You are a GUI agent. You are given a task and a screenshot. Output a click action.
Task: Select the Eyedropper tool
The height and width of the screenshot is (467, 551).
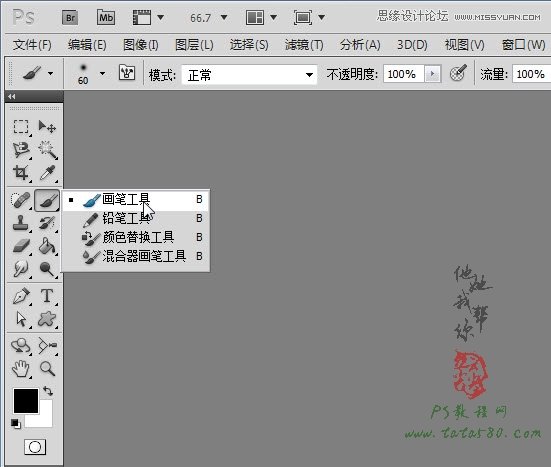pos(47,173)
